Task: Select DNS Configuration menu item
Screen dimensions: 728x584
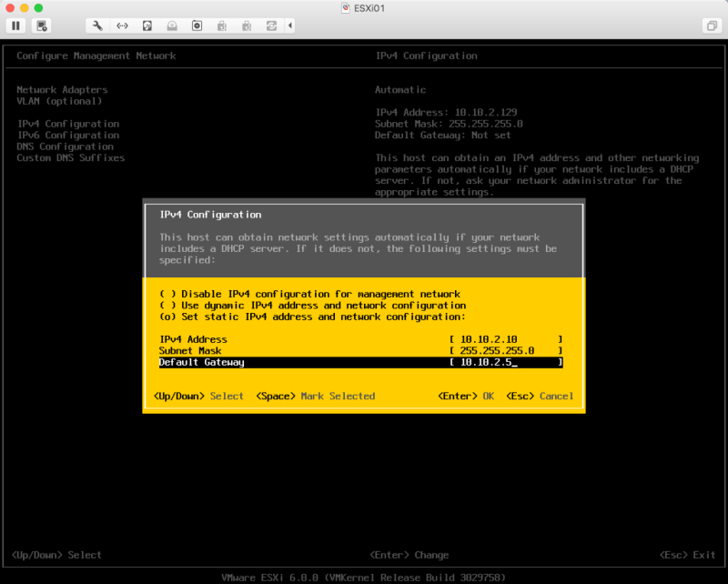Action: tap(65, 146)
